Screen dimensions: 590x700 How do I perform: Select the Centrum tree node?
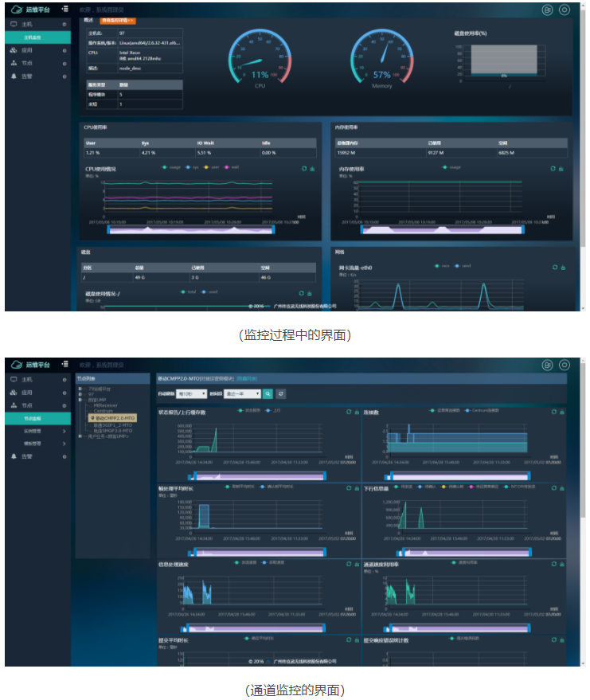tap(104, 411)
